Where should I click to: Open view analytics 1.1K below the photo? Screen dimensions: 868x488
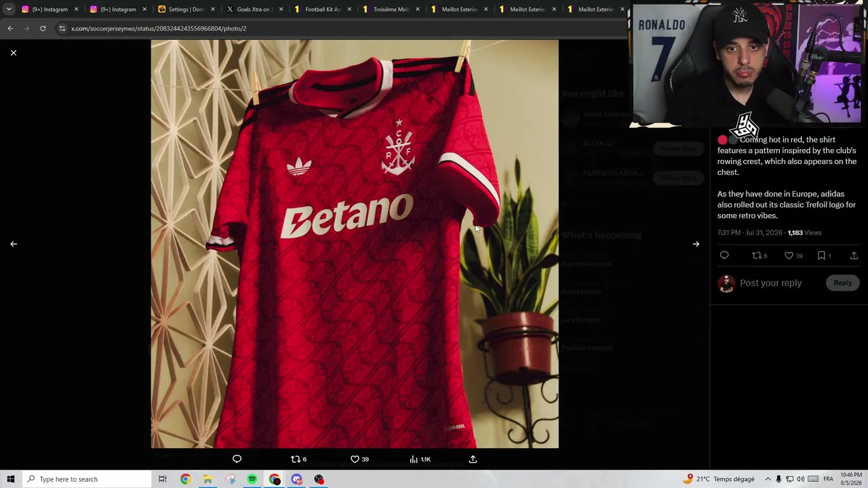pos(420,459)
